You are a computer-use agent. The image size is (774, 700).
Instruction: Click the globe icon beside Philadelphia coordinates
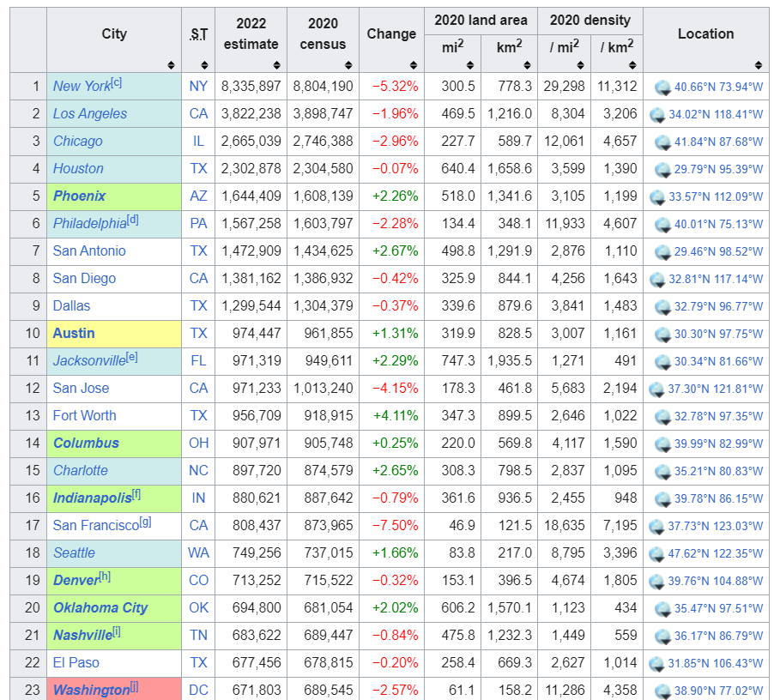click(662, 225)
